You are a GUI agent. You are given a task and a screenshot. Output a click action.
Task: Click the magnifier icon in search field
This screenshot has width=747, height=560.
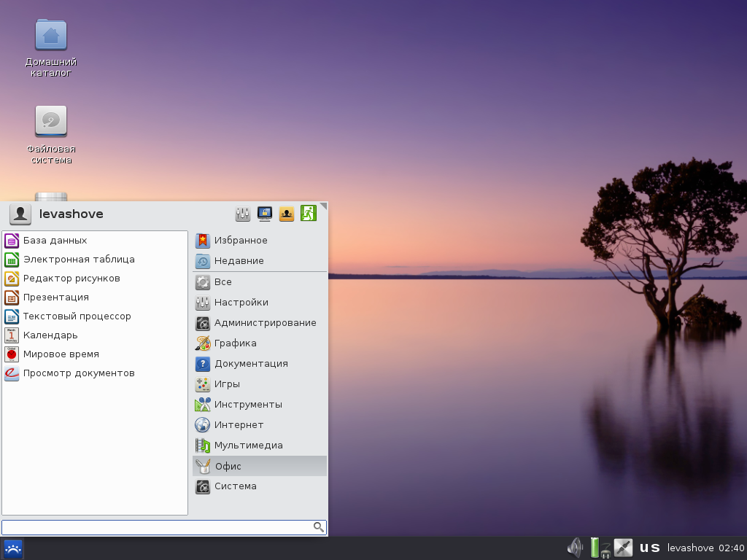[x=318, y=527]
